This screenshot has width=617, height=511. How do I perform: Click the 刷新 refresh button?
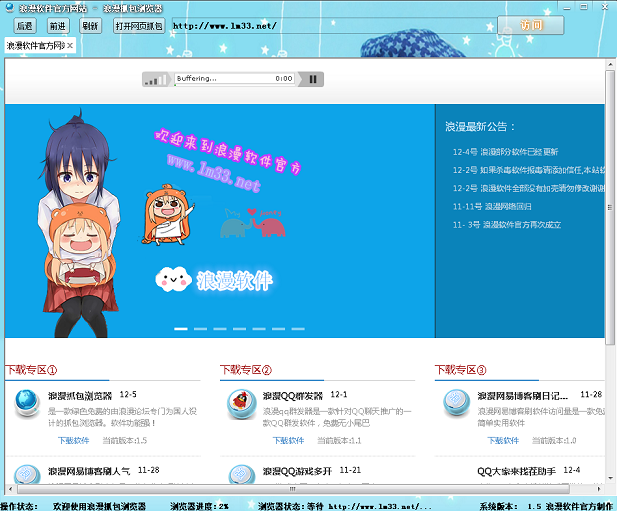(90, 26)
